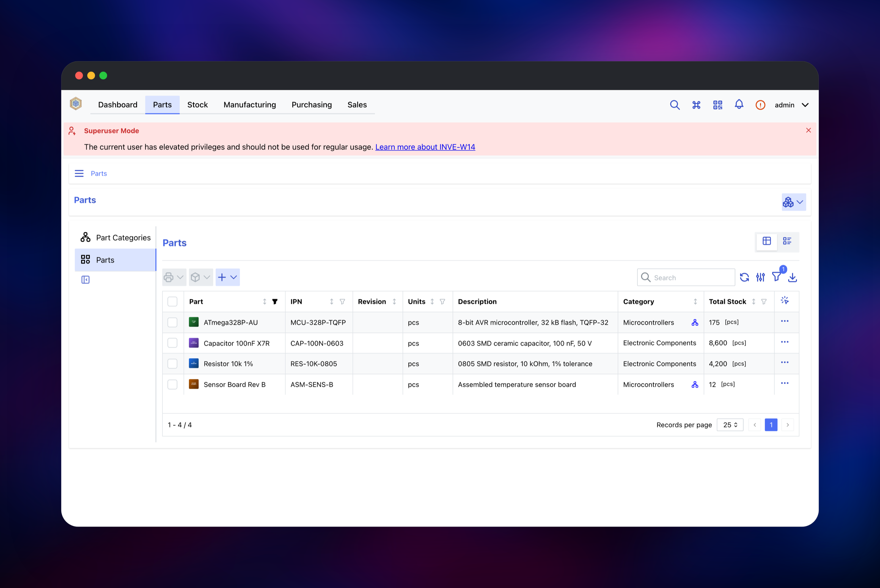Switch to Stock tab
880x588 pixels.
coord(197,105)
